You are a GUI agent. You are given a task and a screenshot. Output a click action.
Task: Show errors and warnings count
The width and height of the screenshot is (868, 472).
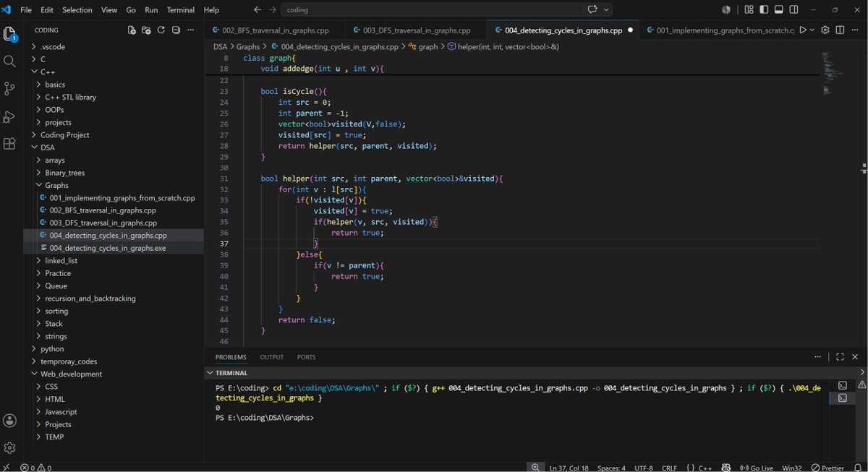point(35,467)
